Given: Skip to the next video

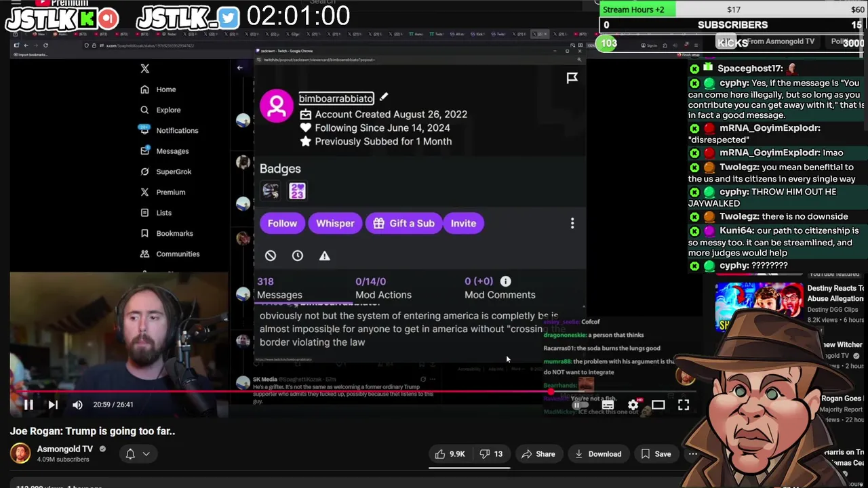Looking at the screenshot, I should [53, 405].
